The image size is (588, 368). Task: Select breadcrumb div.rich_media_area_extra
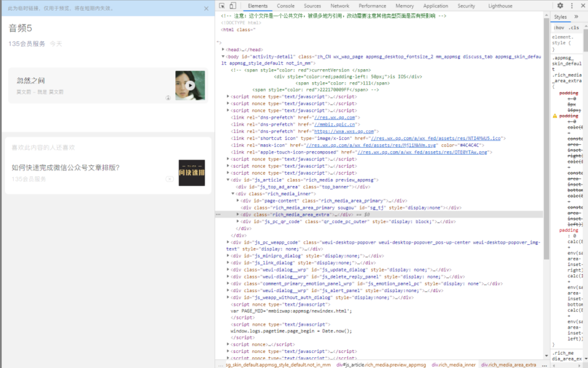tap(508, 365)
